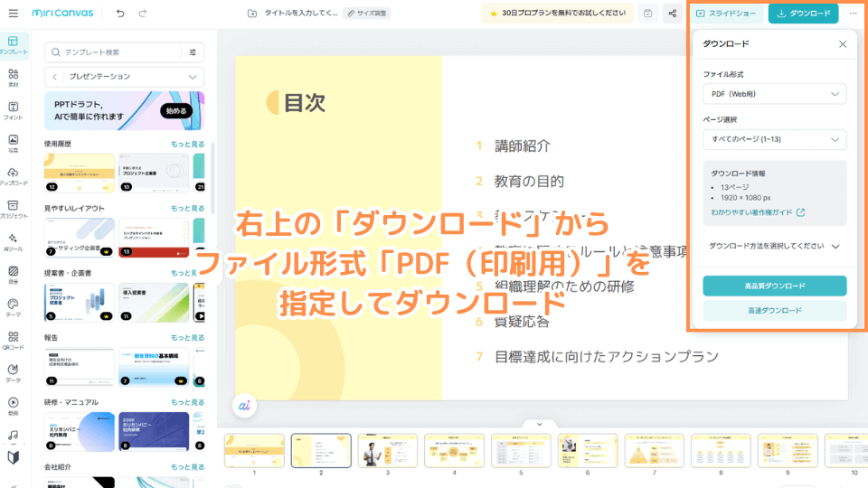Open the ファイル形式 PDF (Web用) dropdown
Viewport: 868px width, 488px height.
click(775, 94)
